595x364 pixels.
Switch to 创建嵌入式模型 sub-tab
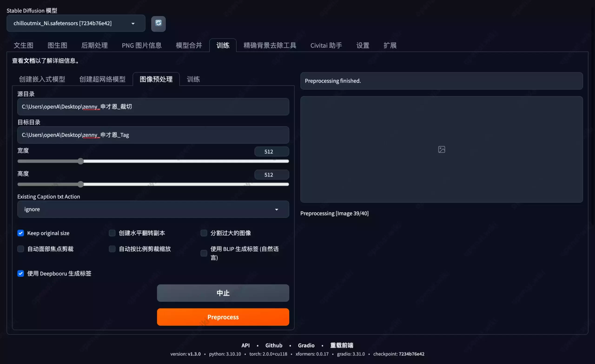[x=42, y=79]
